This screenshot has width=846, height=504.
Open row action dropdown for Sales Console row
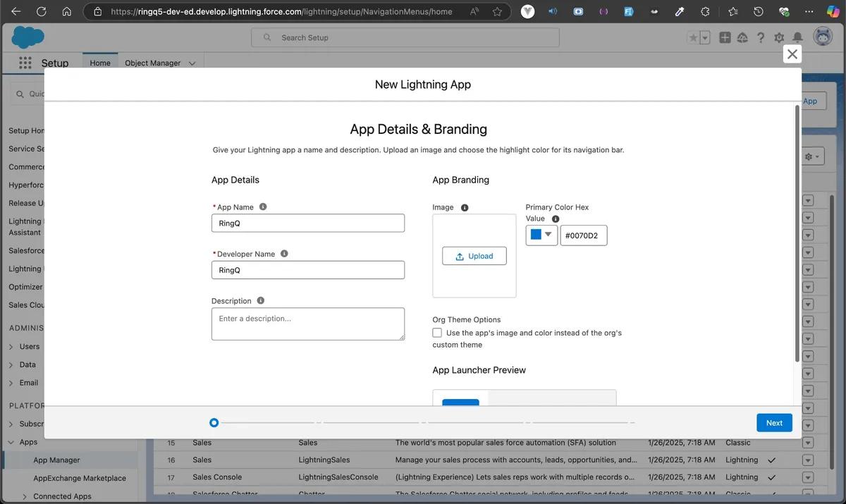tap(808, 477)
